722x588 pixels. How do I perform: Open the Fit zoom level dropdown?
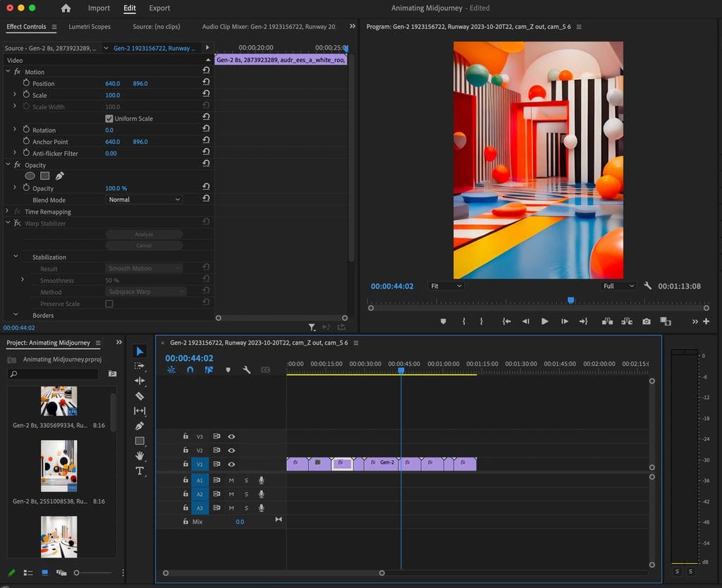click(446, 286)
